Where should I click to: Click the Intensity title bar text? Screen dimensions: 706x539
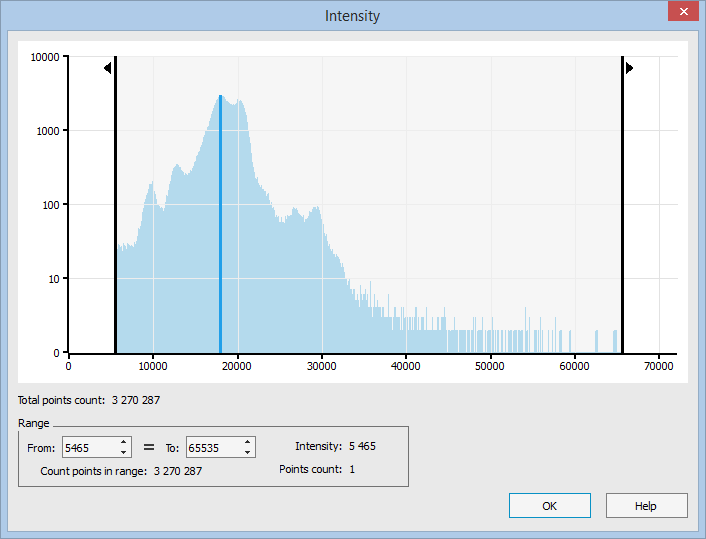pos(353,16)
